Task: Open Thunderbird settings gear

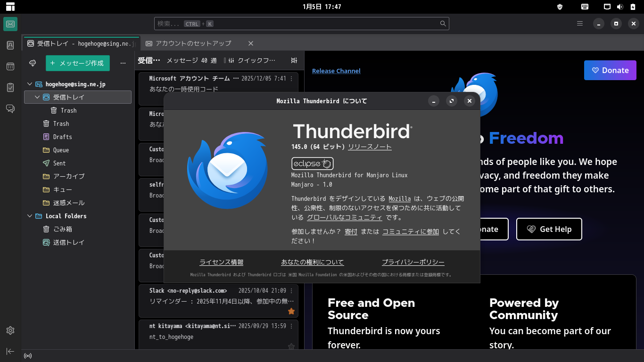Action: point(10,330)
